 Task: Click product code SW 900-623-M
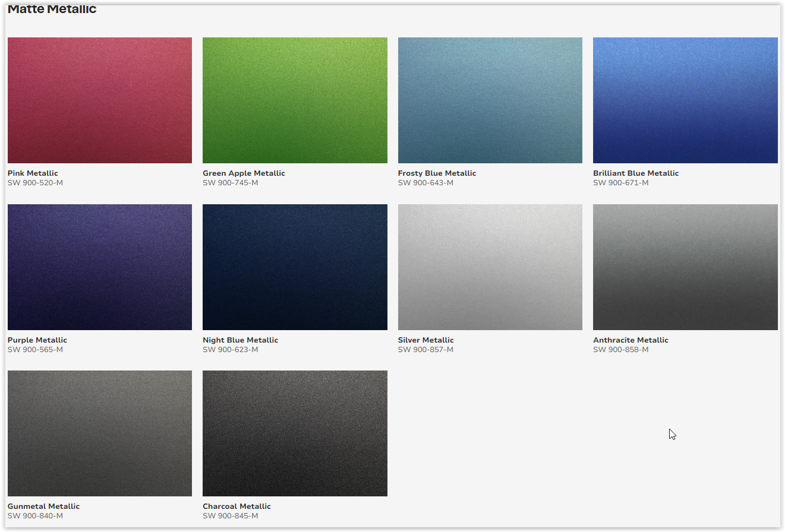230,350
